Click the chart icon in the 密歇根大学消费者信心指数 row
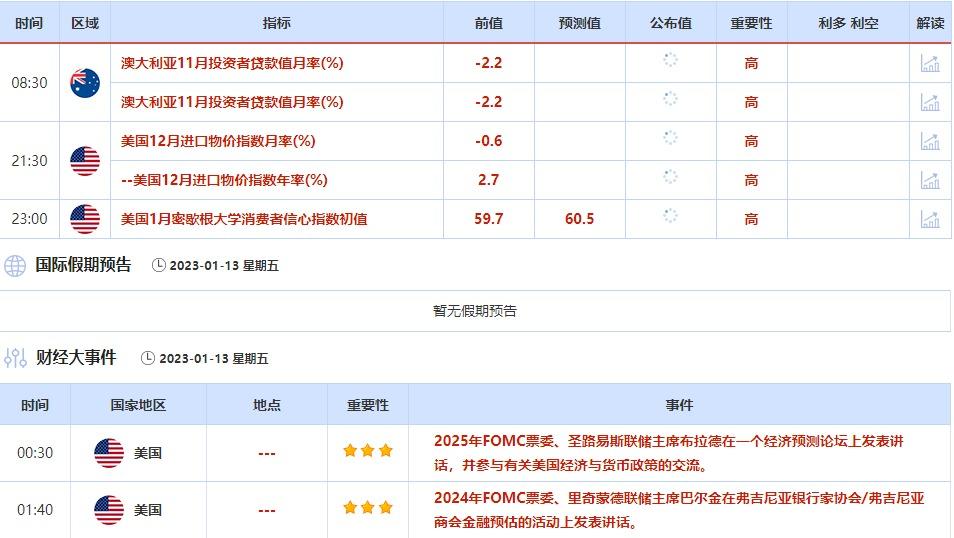954x538 pixels. 930,219
